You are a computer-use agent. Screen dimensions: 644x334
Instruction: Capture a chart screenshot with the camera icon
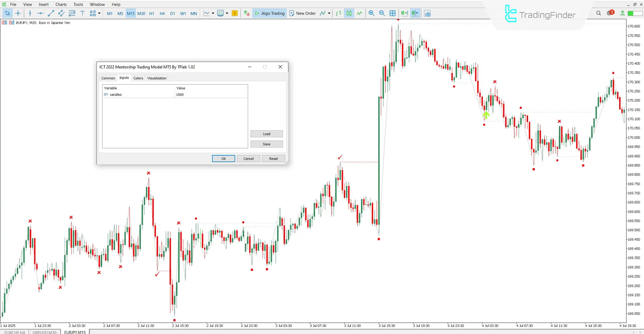(427, 13)
